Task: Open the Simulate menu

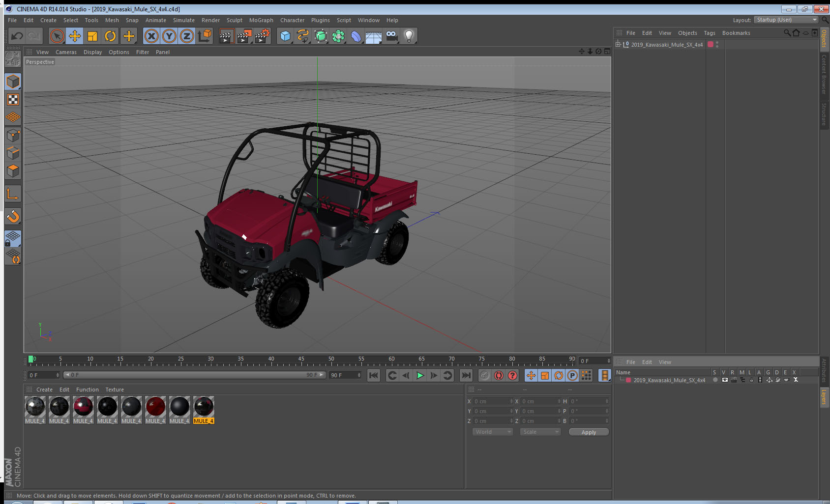Action: [x=184, y=20]
